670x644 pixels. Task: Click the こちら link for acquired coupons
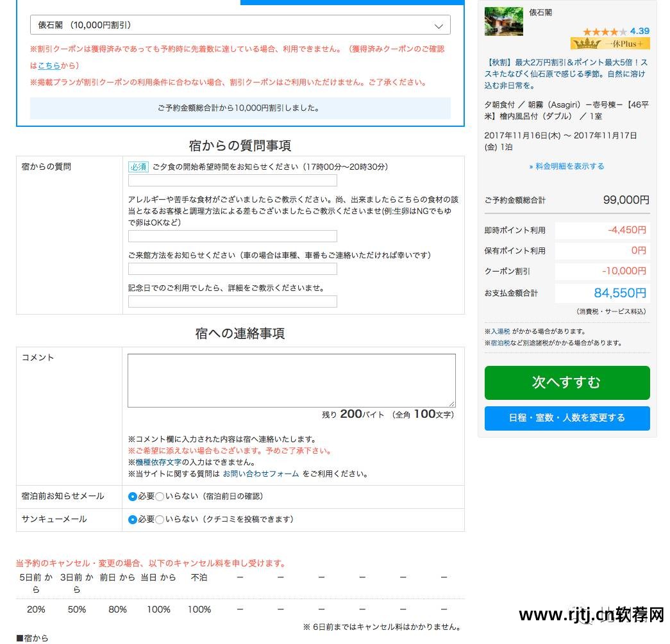pos(49,66)
